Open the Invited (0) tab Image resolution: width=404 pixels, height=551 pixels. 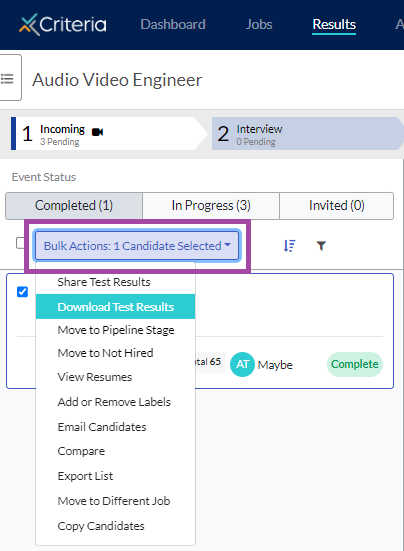tap(337, 206)
